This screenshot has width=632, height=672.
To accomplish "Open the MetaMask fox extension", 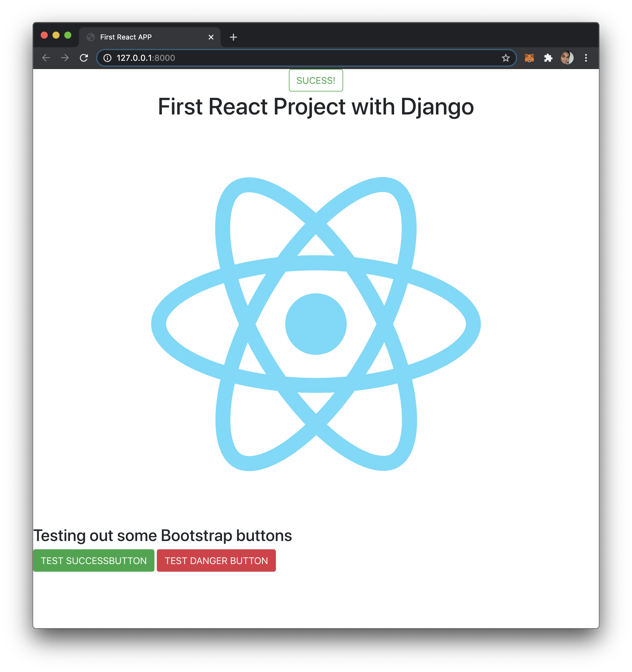I will pos(529,58).
